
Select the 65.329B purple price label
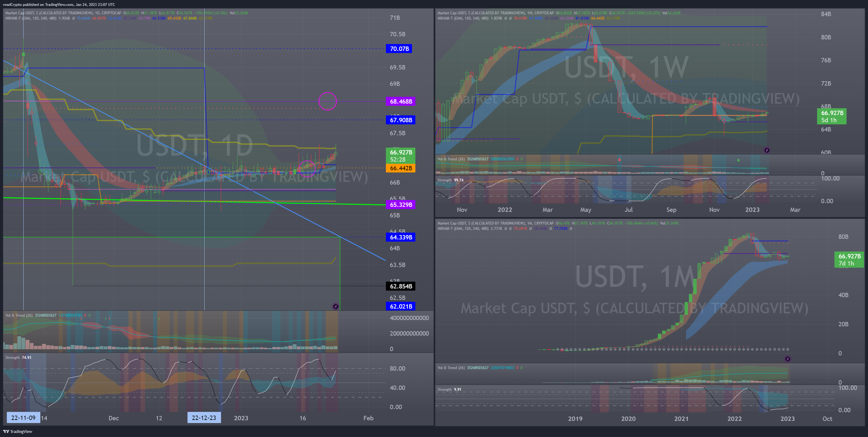[x=401, y=205]
